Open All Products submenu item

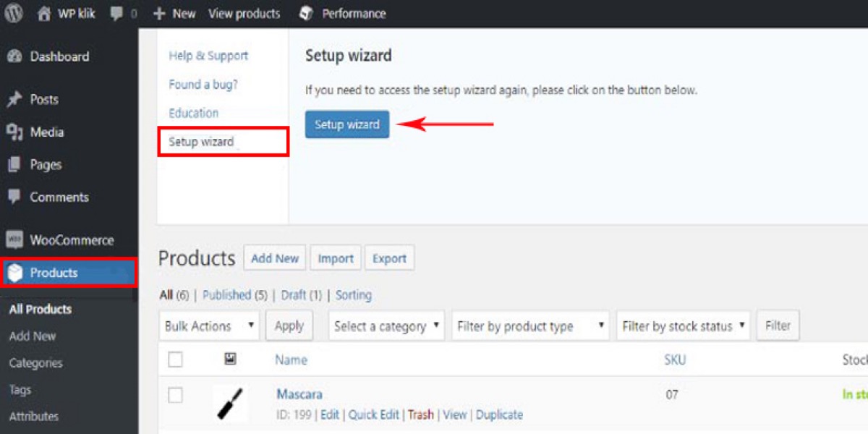click(x=41, y=309)
